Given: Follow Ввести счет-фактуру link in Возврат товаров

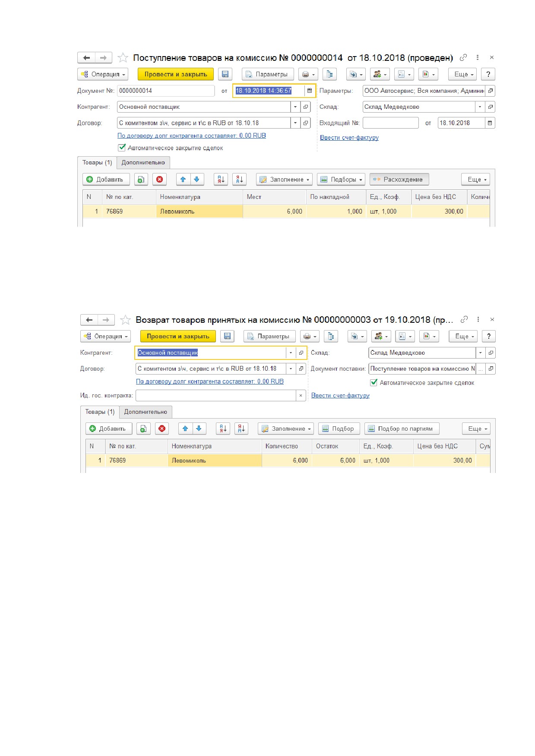Looking at the screenshot, I should (340, 395).
